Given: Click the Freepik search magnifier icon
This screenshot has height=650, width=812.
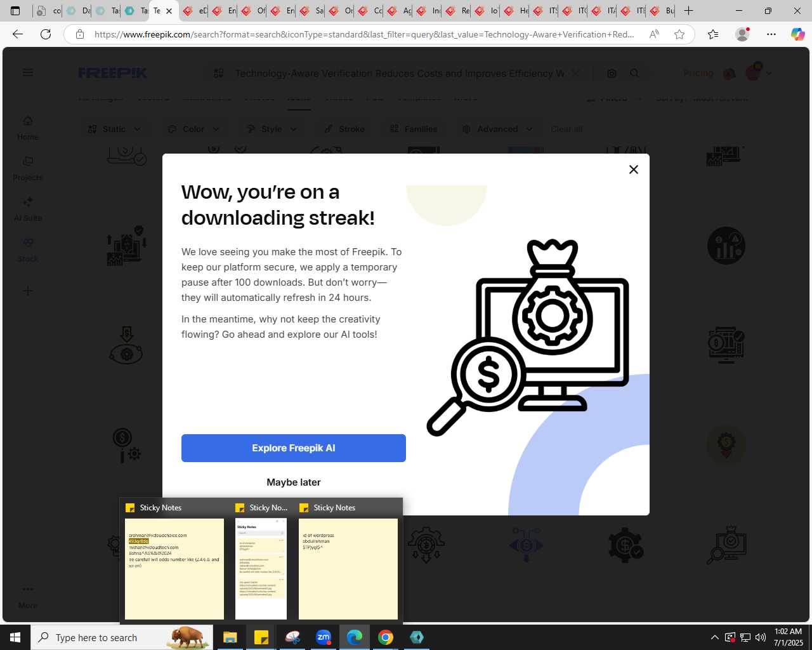Looking at the screenshot, I should (x=634, y=74).
